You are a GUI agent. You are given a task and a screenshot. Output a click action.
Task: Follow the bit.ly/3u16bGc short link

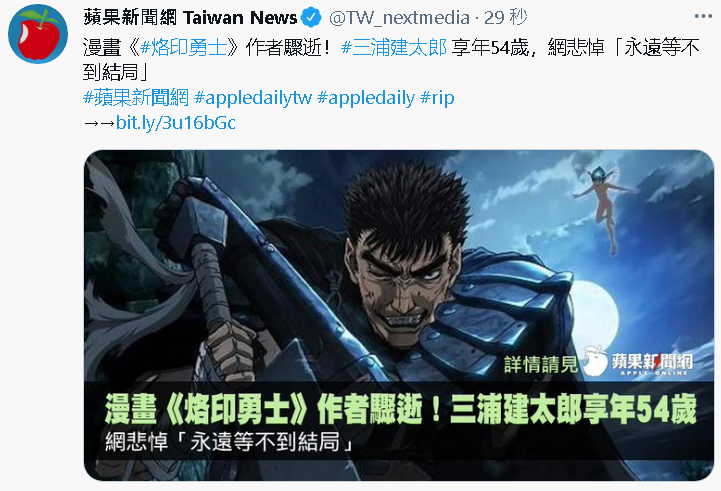tap(176, 123)
